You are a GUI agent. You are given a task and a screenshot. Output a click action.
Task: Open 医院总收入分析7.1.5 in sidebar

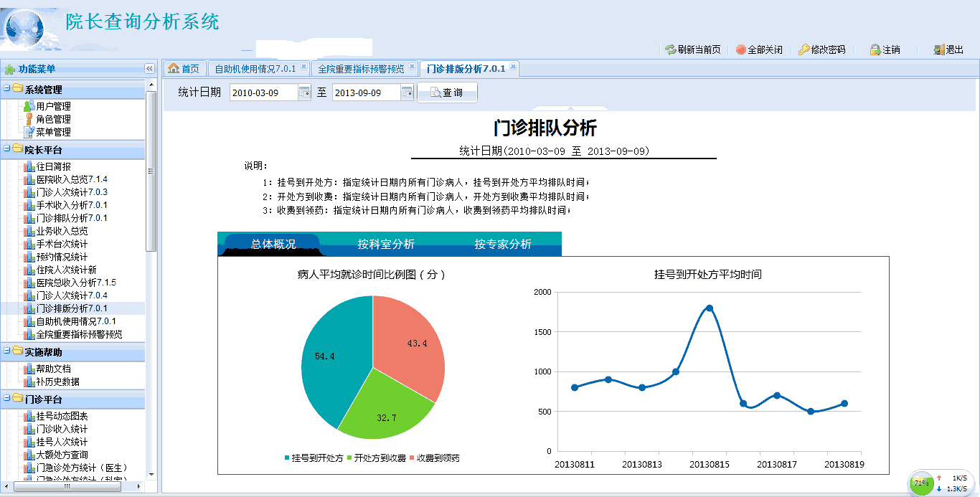(x=76, y=283)
